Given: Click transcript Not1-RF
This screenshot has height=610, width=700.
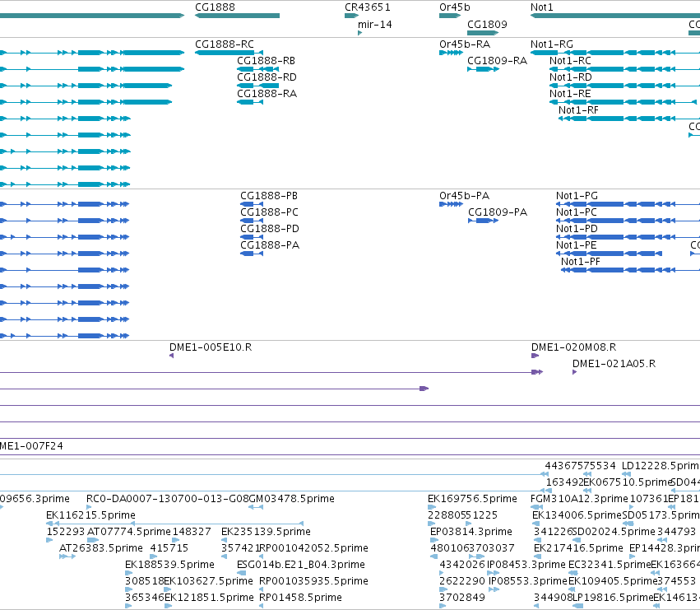Looking at the screenshot, I should pos(578,110).
